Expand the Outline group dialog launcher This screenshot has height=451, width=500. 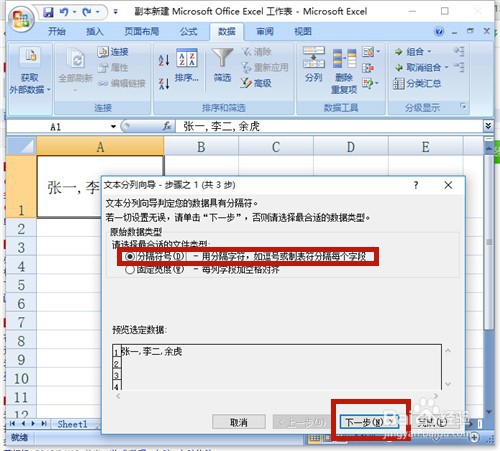pyautogui.click(x=463, y=106)
